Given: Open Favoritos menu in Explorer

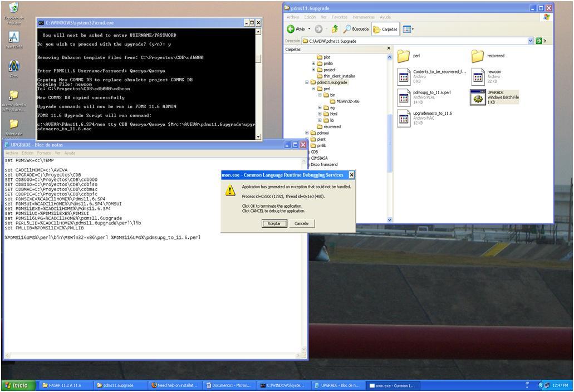Looking at the screenshot, I should click(x=340, y=17).
